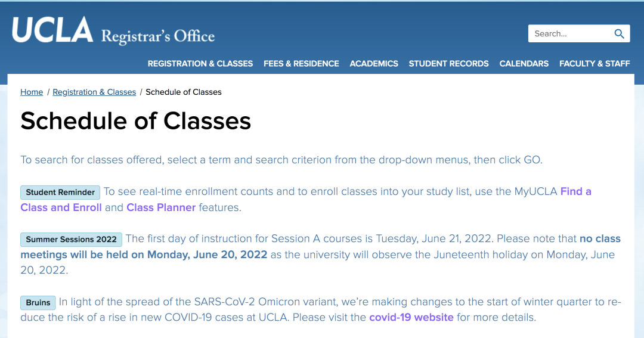Screen dimensions: 644x338
Task: Go to the Calendars menu
Action: [x=524, y=64]
